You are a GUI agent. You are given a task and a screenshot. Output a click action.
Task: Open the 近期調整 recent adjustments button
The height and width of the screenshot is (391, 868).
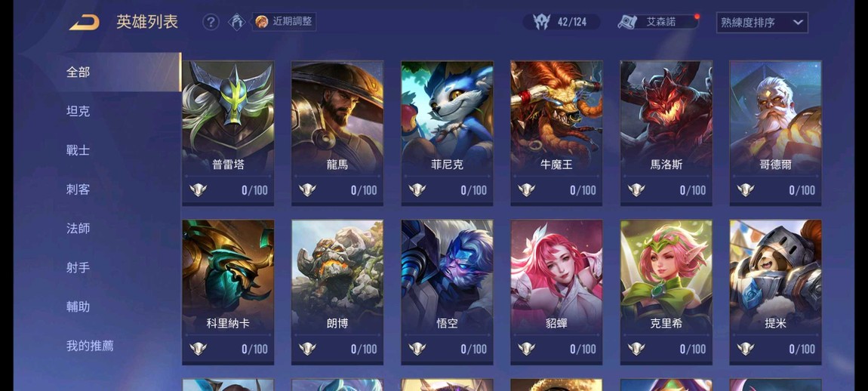pyautogui.click(x=285, y=22)
